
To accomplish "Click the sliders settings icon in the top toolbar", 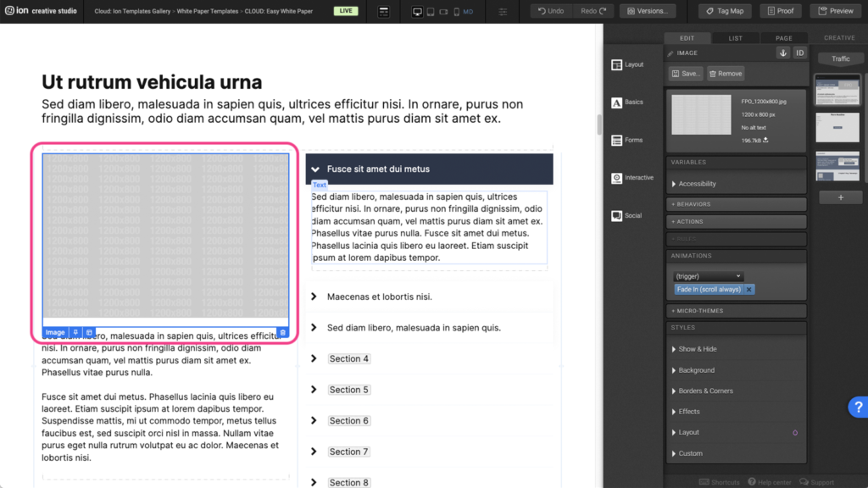I will 503,12.
